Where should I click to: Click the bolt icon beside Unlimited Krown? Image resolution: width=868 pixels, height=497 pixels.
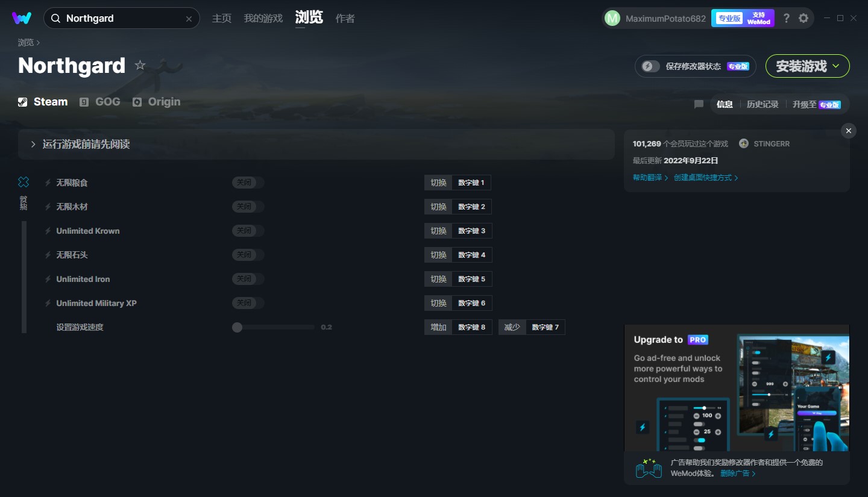(48, 231)
